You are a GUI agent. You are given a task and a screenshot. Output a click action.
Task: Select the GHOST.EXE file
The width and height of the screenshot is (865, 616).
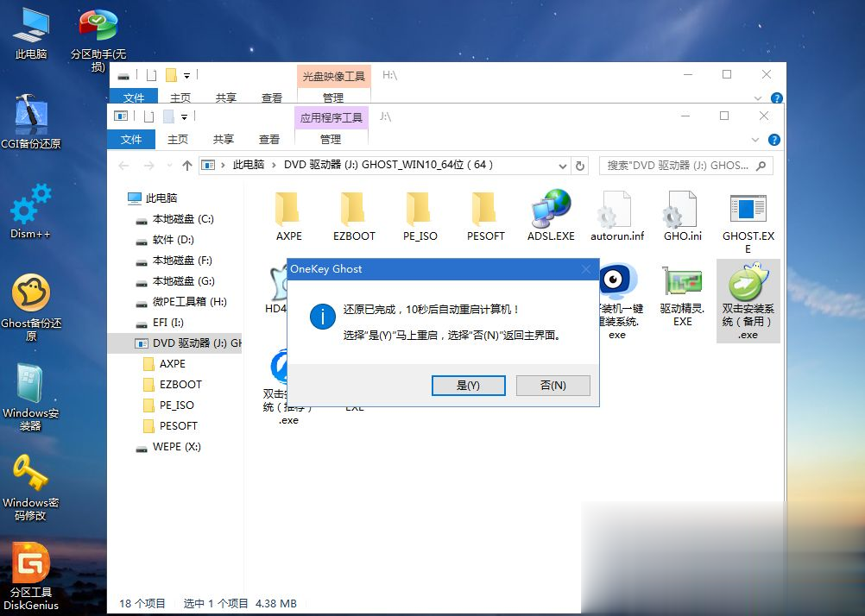pos(748,223)
